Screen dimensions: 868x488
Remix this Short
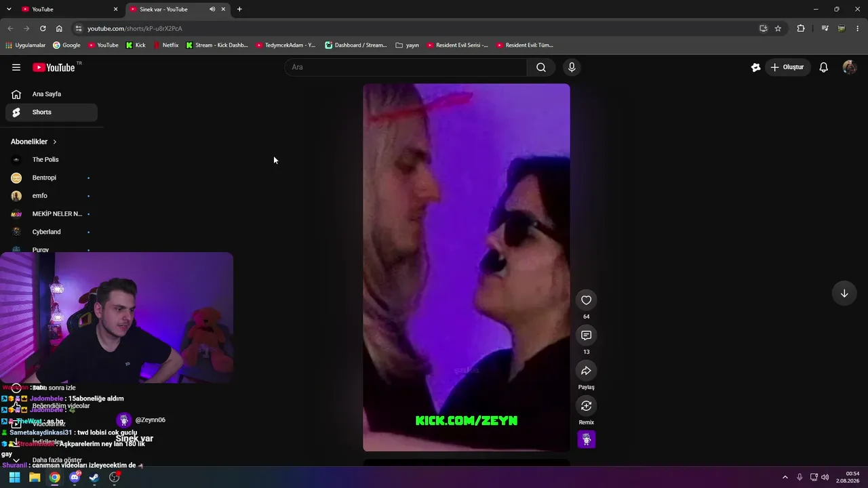[x=587, y=406]
